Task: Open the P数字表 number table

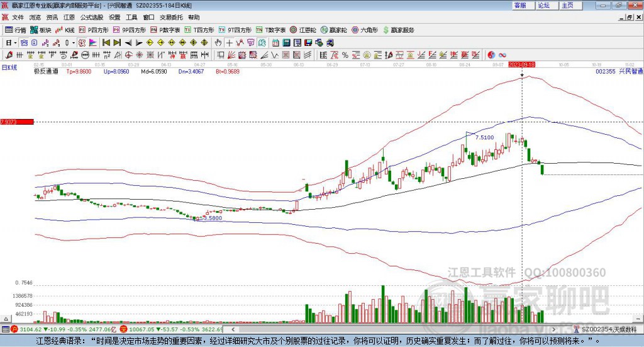Action: pos(165,30)
